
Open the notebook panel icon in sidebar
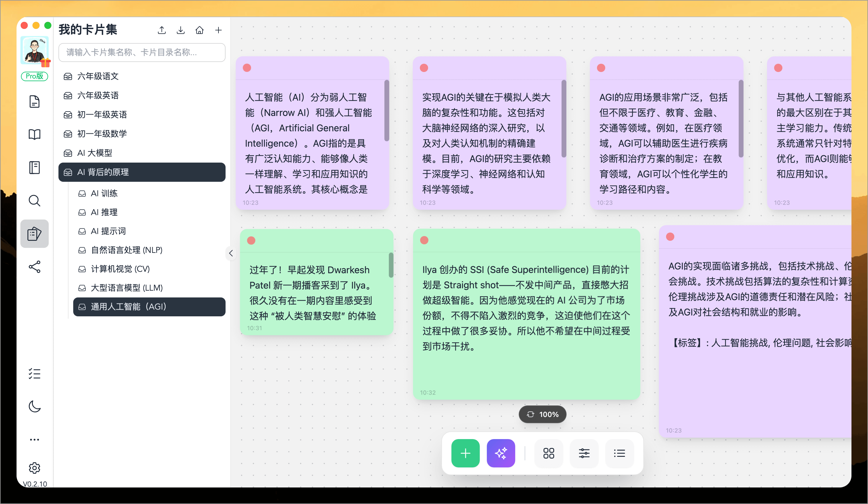(35, 168)
